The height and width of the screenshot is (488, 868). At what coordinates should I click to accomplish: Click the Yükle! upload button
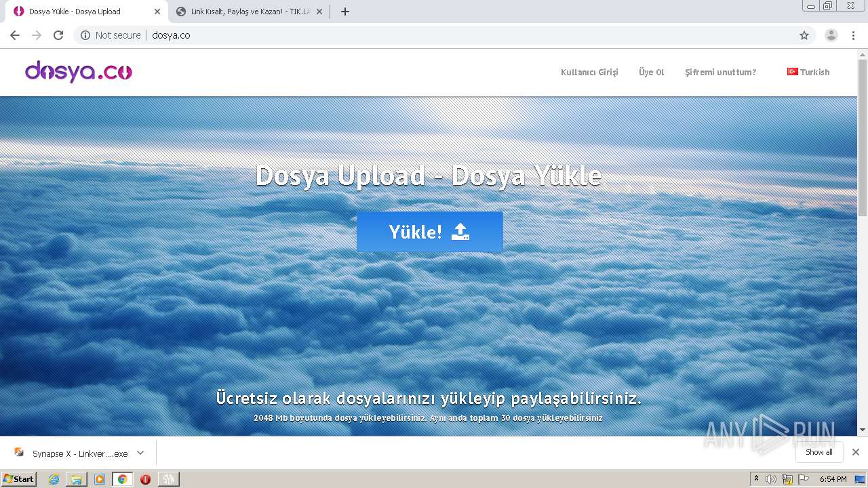point(430,232)
